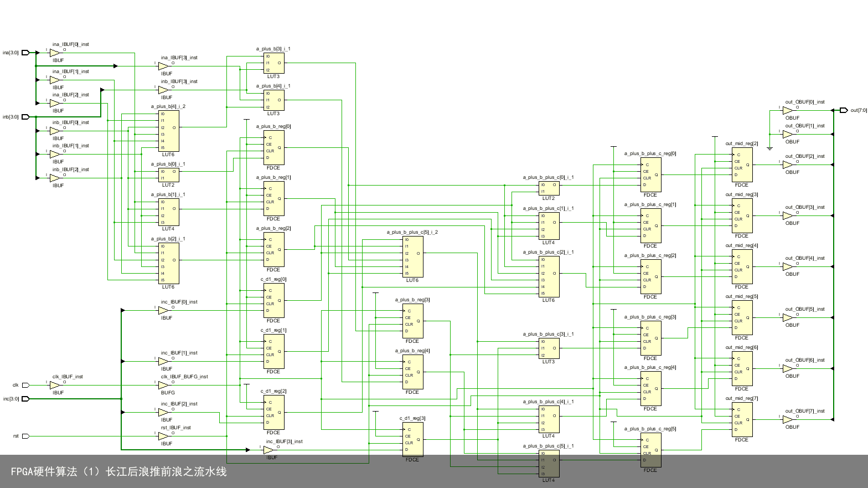This screenshot has width=868, height=488.
Task: Select the a_plus_b[4]_i_1 LUT3 cell
Action: [x=273, y=100]
